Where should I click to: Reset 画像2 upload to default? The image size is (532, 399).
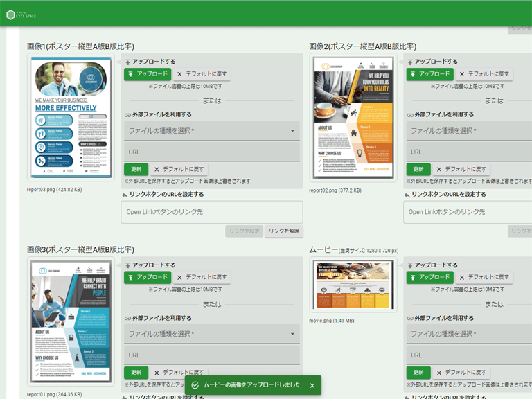click(x=484, y=74)
